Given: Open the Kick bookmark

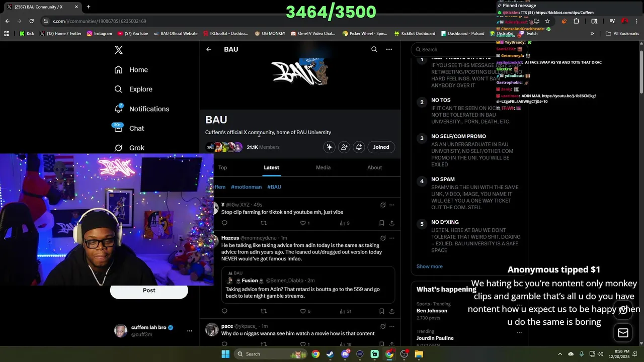Looking at the screenshot, I should tap(27, 34).
